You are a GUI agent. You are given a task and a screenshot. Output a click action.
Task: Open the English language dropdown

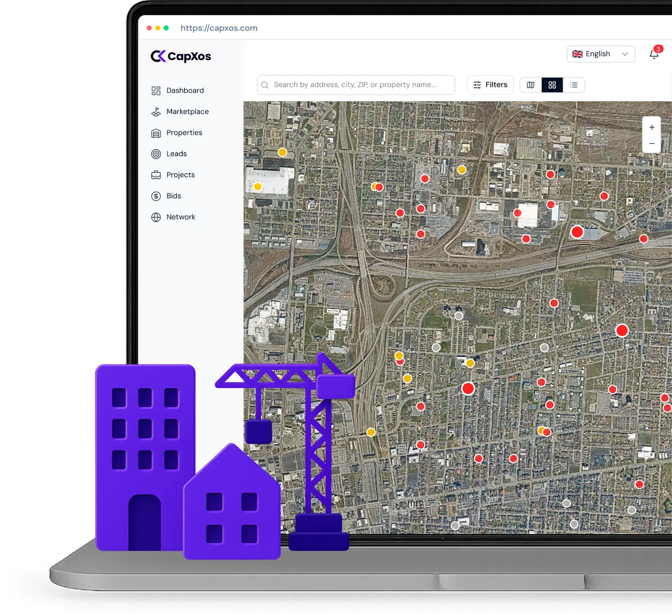pos(601,54)
